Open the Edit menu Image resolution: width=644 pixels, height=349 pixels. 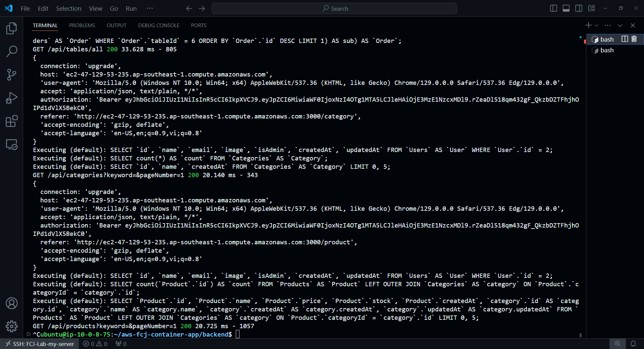(43, 8)
